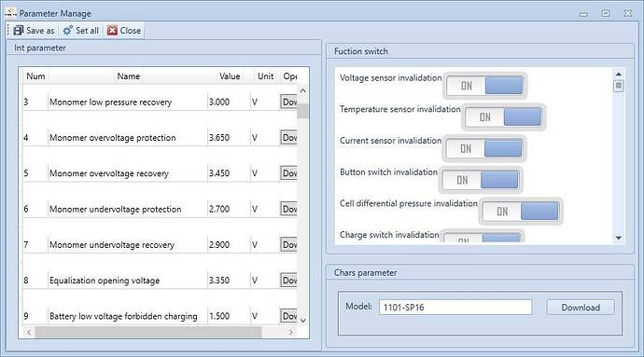Viewport: 644px width, 357px height.
Task: Click Download button for Monomer overvoltage protection
Action: [289, 137]
